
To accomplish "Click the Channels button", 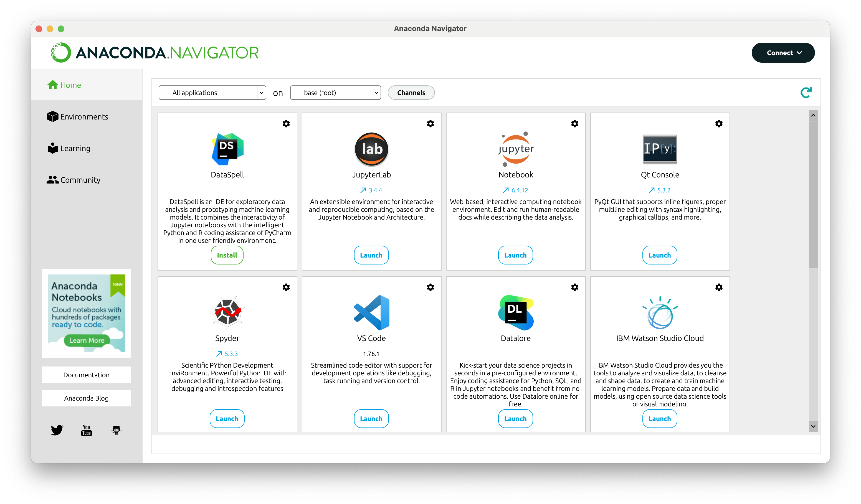I will click(411, 93).
